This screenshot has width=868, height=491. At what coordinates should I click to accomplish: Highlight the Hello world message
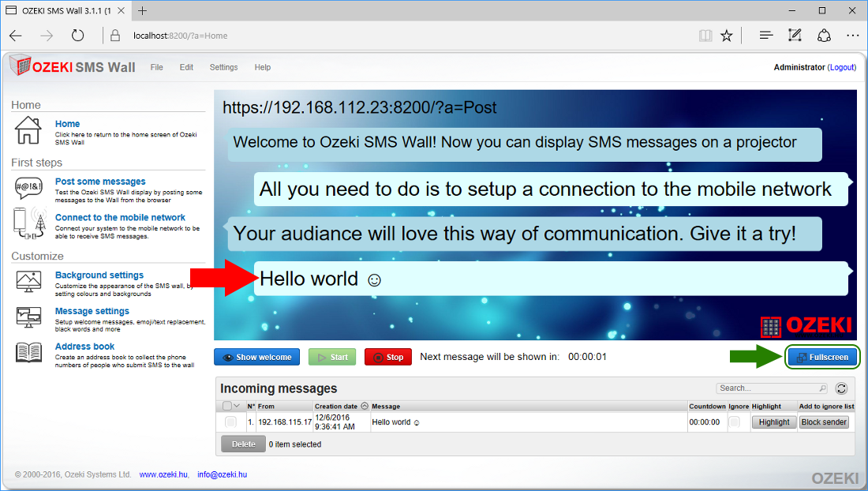point(774,422)
